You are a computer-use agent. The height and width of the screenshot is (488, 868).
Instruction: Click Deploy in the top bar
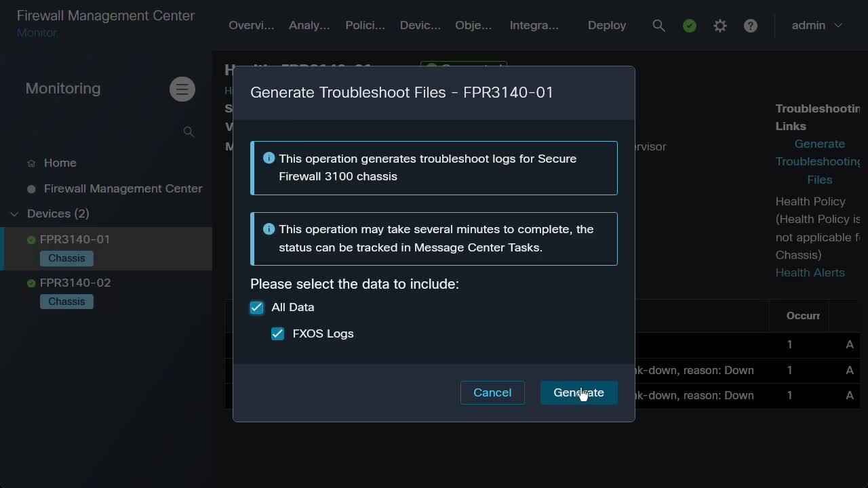pos(607,25)
